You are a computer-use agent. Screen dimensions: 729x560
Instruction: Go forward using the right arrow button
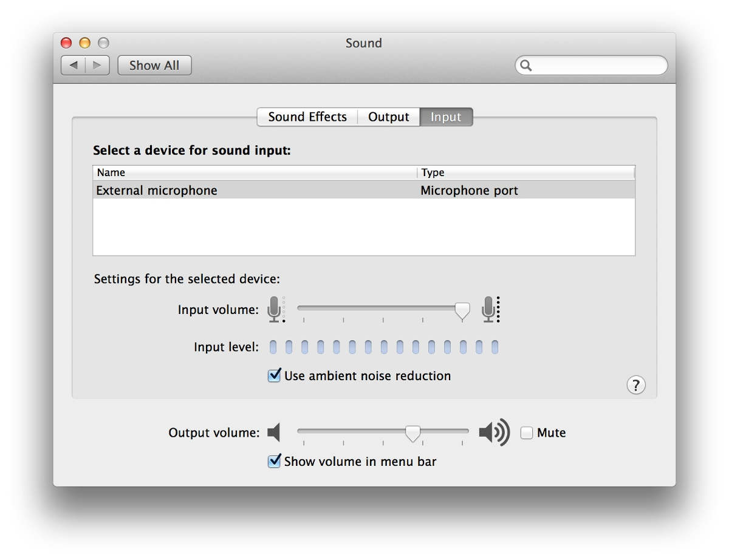(x=97, y=65)
